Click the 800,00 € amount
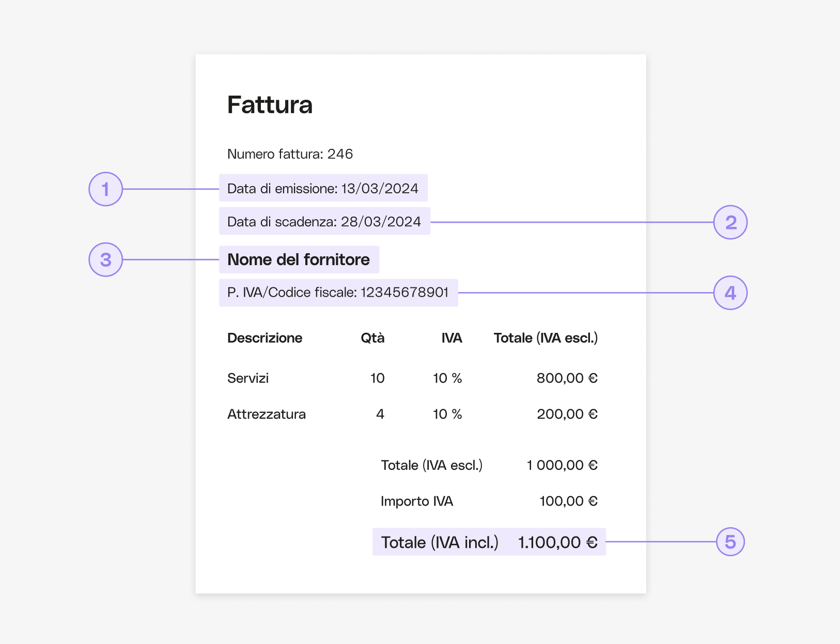840x644 pixels. pos(567,378)
